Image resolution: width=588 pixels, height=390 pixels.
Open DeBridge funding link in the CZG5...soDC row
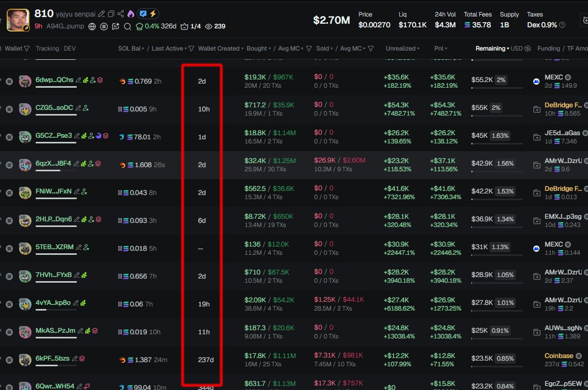coord(563,105)
